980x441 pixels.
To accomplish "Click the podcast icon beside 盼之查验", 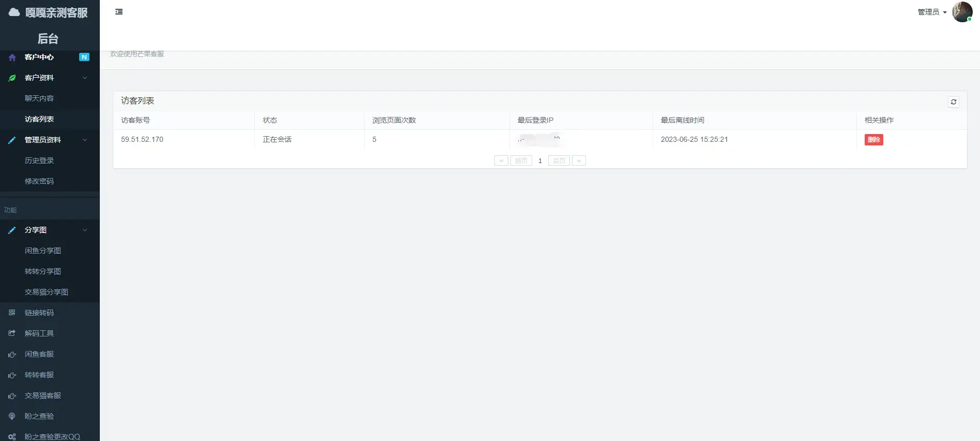I will pyautogui.click(x=12, y=416).
